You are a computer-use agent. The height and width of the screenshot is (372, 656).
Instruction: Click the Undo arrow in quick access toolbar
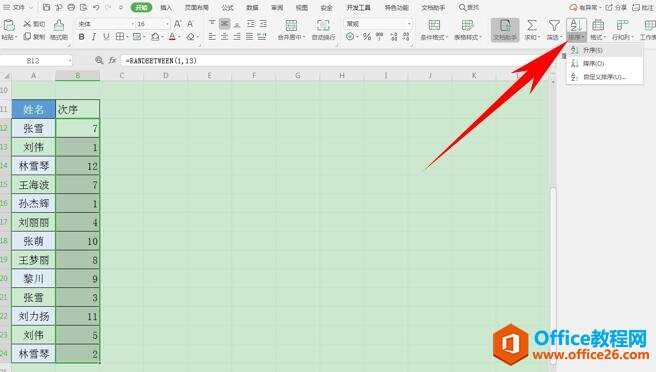coord(97,8)
